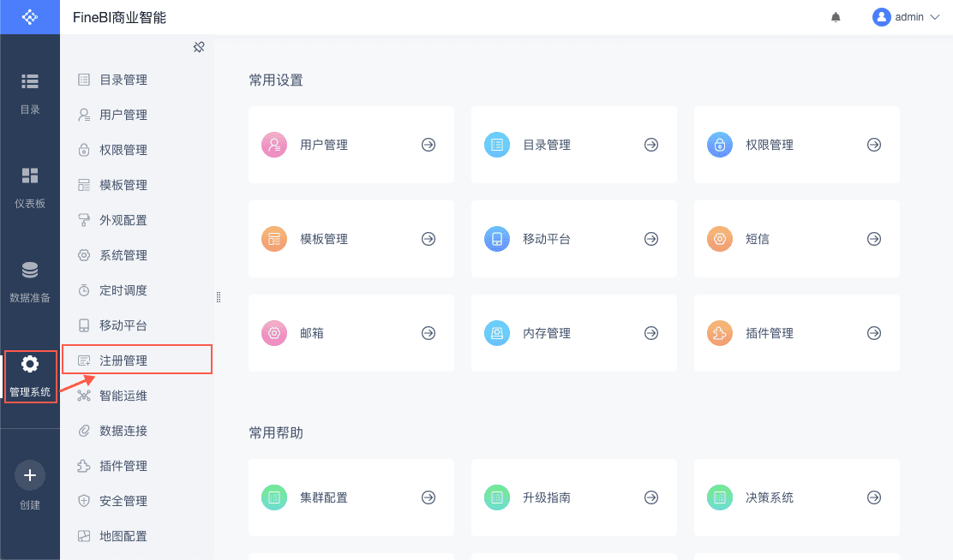Select the 管理系统 gear icon

[30, 365]
